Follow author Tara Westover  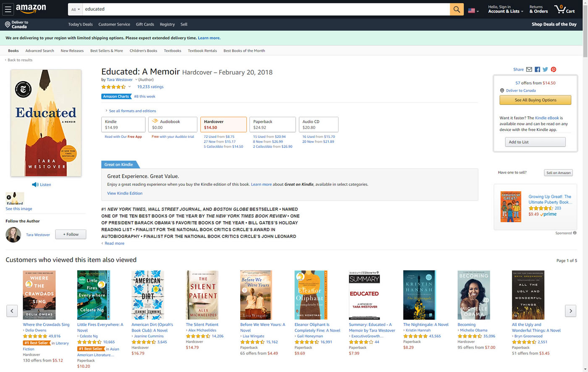click(71, 235)
